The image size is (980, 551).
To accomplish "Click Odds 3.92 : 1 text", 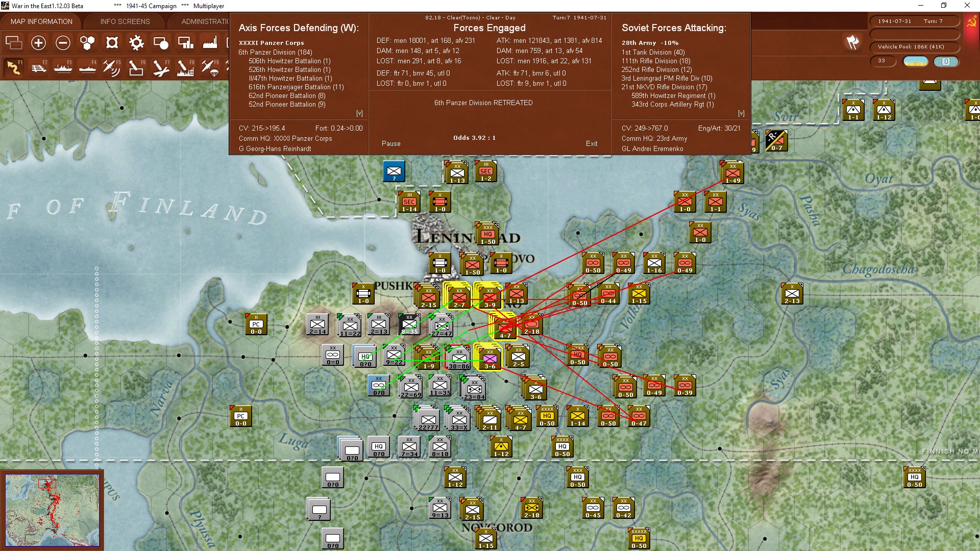I will pos(474,138).
